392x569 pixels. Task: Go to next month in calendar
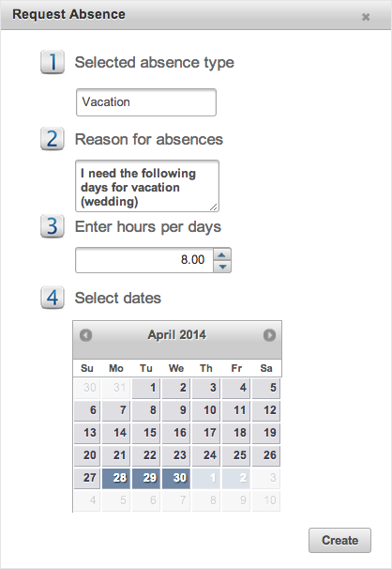[269, 335]
